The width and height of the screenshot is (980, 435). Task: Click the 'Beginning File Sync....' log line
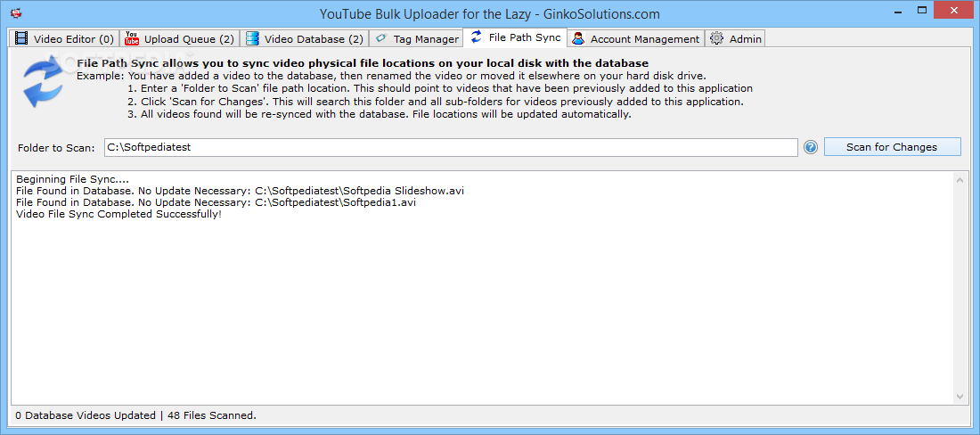[x=72, y=179]
